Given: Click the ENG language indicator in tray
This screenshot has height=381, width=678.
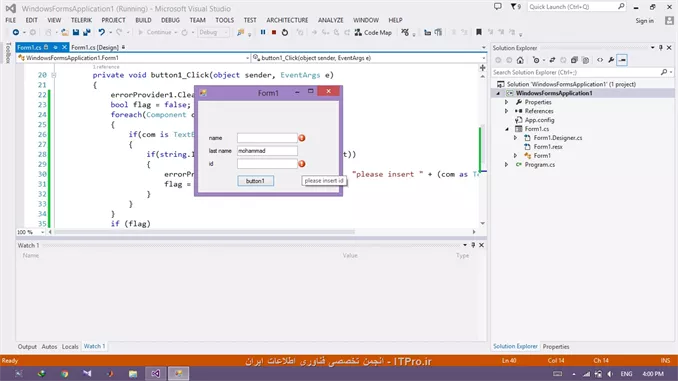Looking at the screenshot, I should pyautogui.click(x=626, y=374).
